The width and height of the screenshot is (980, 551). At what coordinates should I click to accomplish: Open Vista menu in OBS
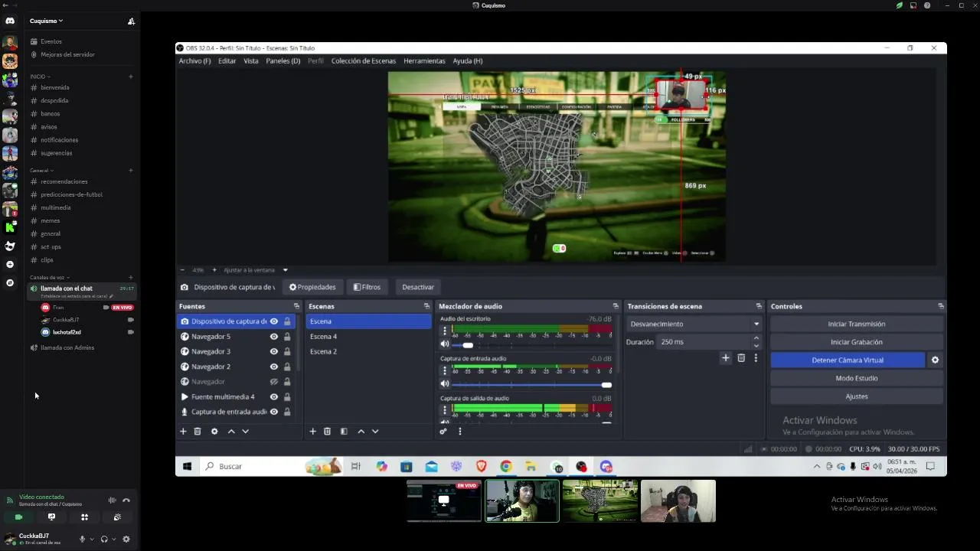[251, 60]
